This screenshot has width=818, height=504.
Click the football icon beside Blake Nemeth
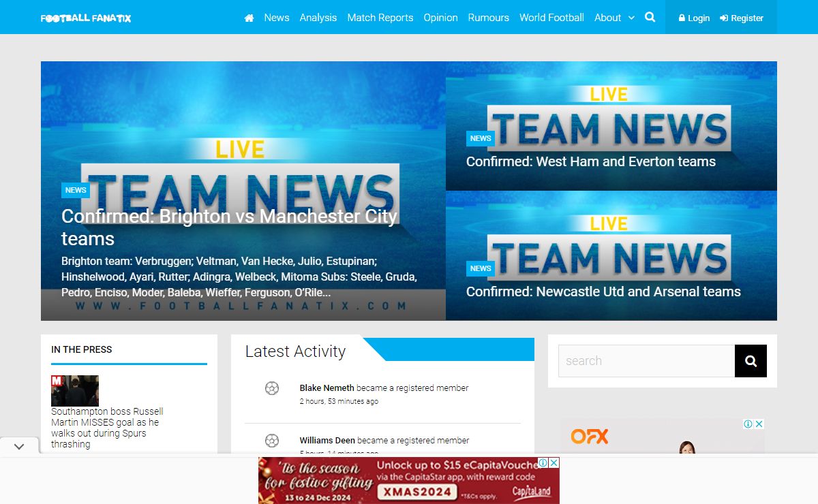click(x=272, y=388)
